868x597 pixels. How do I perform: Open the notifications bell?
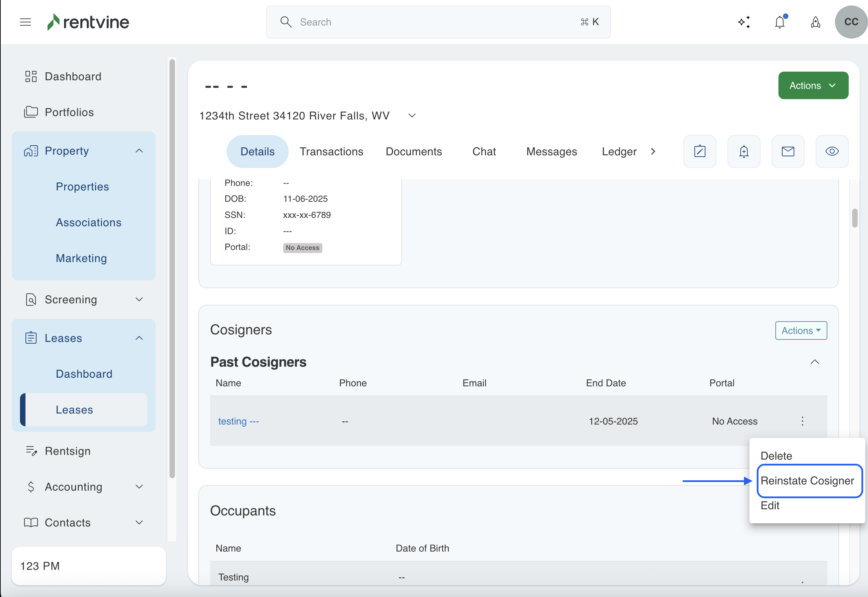click(x=780, y=22)
